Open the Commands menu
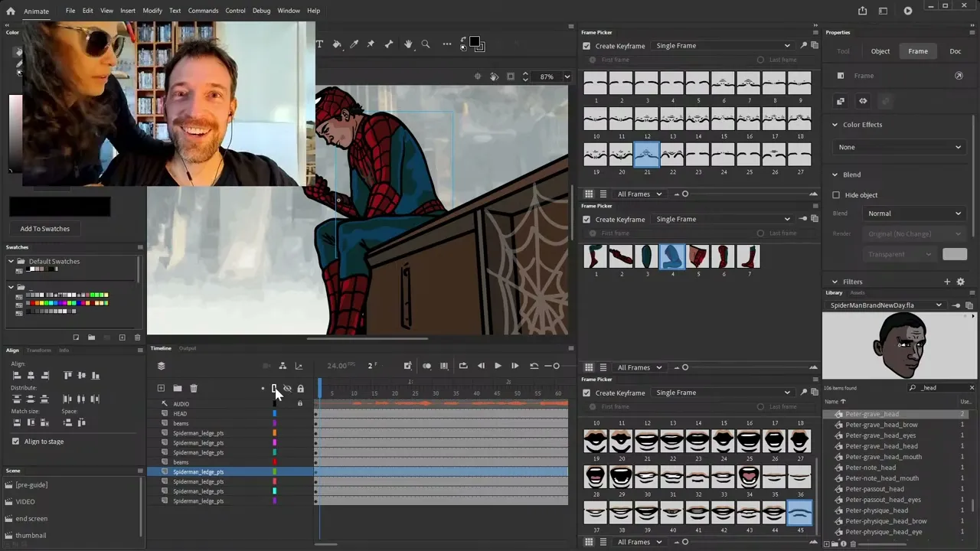980x551 pixels. point(203,11)
